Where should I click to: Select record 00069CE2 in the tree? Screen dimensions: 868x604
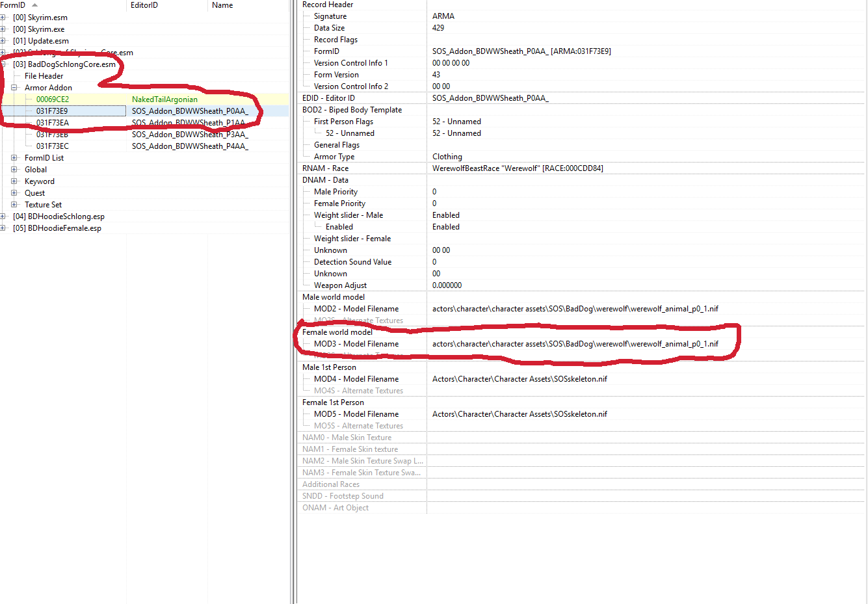point(53,99)
